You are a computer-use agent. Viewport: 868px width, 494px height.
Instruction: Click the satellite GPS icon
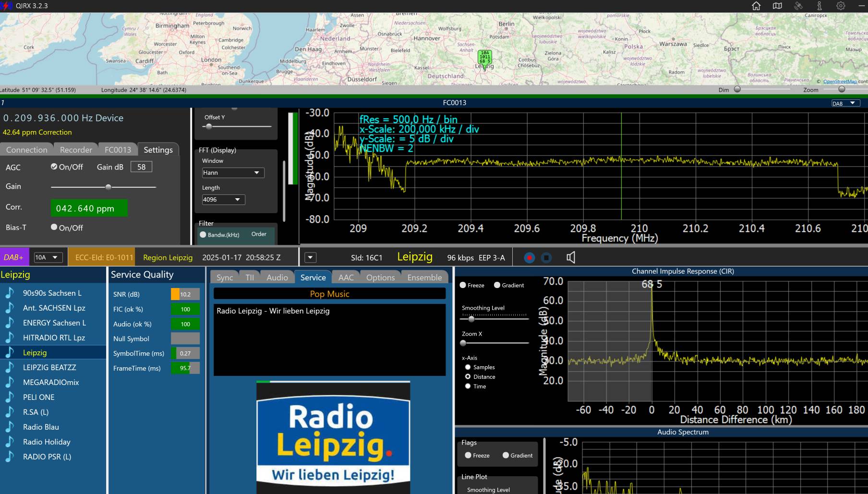pyautogui.click(x=798, y=6)
